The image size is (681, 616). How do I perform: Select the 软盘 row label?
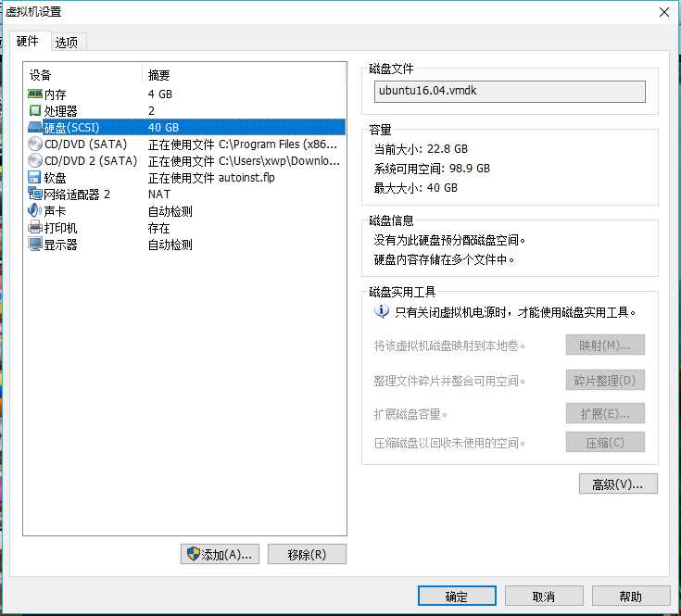[x=56, y=178]
